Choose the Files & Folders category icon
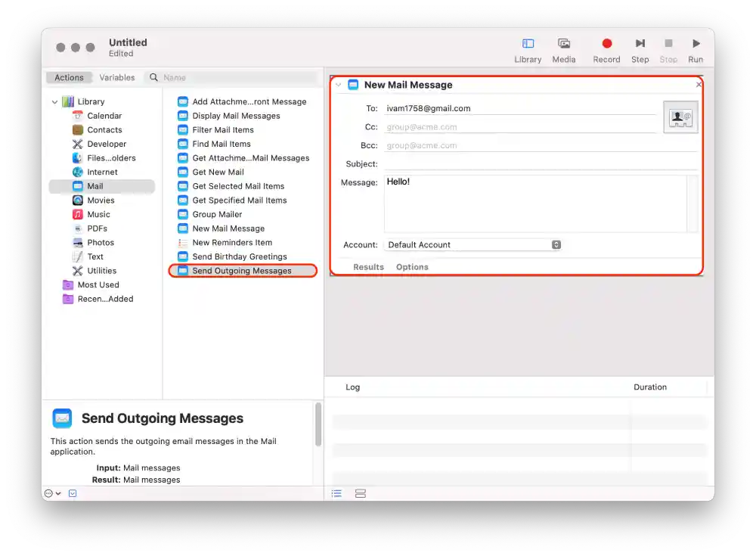This screenshot has height=556, width=756. pyautogui.click(x=78, y=158)
